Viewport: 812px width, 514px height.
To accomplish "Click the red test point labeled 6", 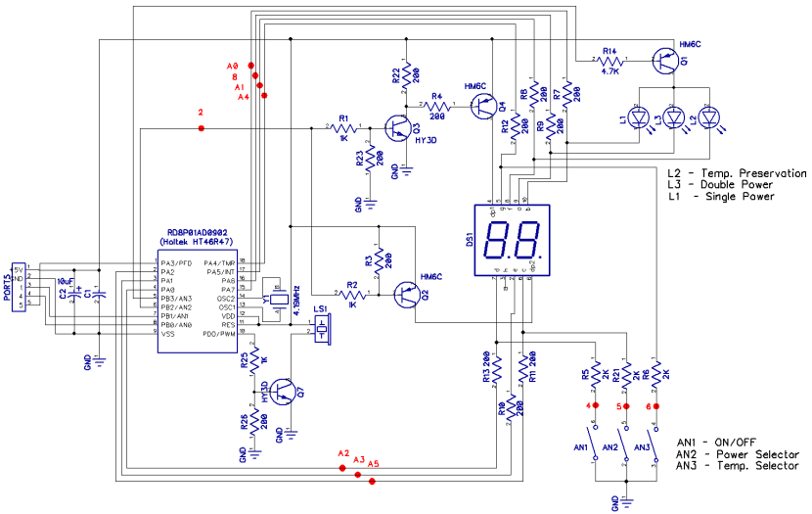I will (x=655, y=405).
